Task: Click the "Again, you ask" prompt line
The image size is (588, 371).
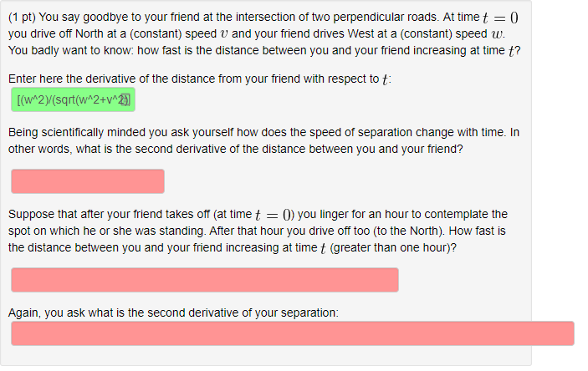Action: point(49,313)
